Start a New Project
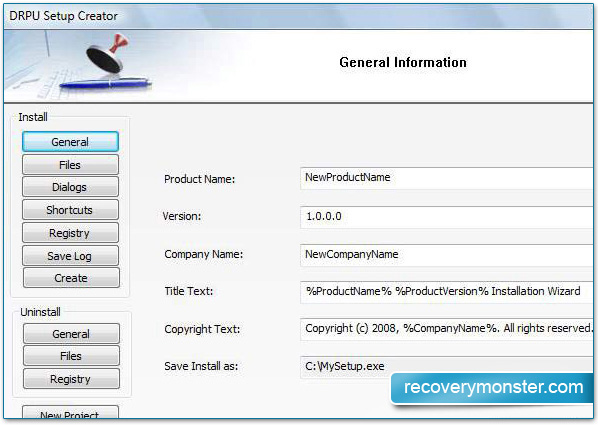This screenshot has width=598, height=425. [70, 412]
